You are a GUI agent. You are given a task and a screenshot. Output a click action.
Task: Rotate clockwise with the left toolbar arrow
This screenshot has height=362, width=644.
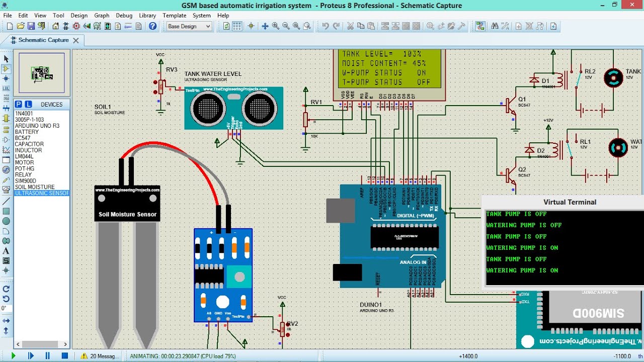tap(6, 289)
